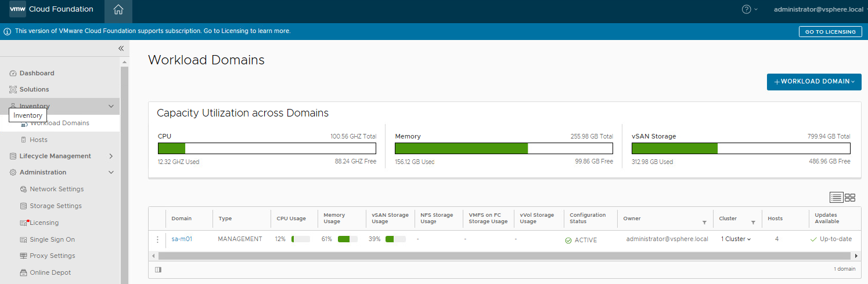
Task: Click the Updates Available column header
Action: 827,219
